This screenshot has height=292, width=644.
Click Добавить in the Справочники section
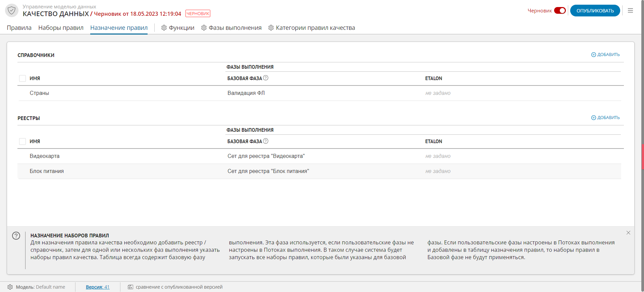click(x=605, y=55)
